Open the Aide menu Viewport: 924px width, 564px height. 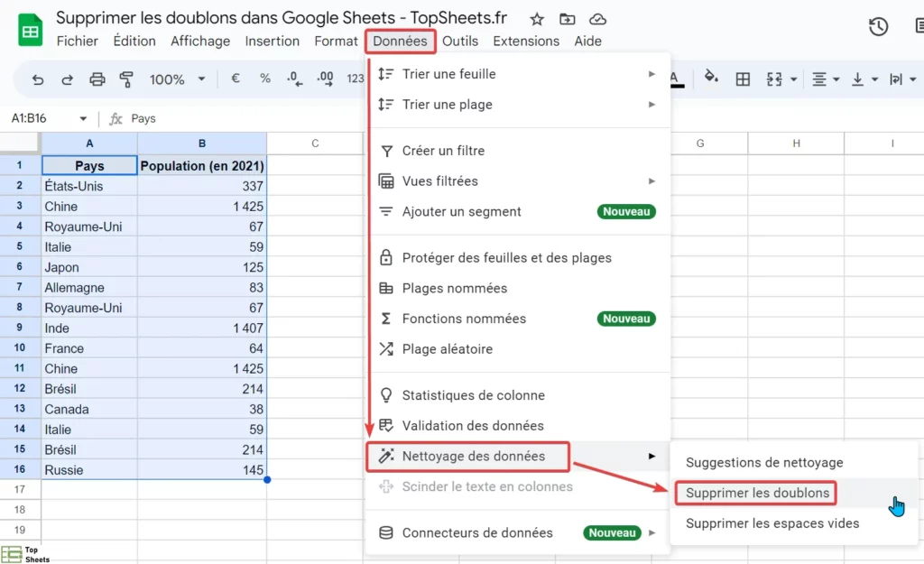pyautogui.click(x=588, y=42)
